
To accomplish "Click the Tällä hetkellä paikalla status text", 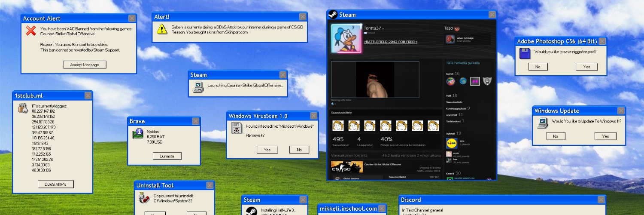I will 463,63.
